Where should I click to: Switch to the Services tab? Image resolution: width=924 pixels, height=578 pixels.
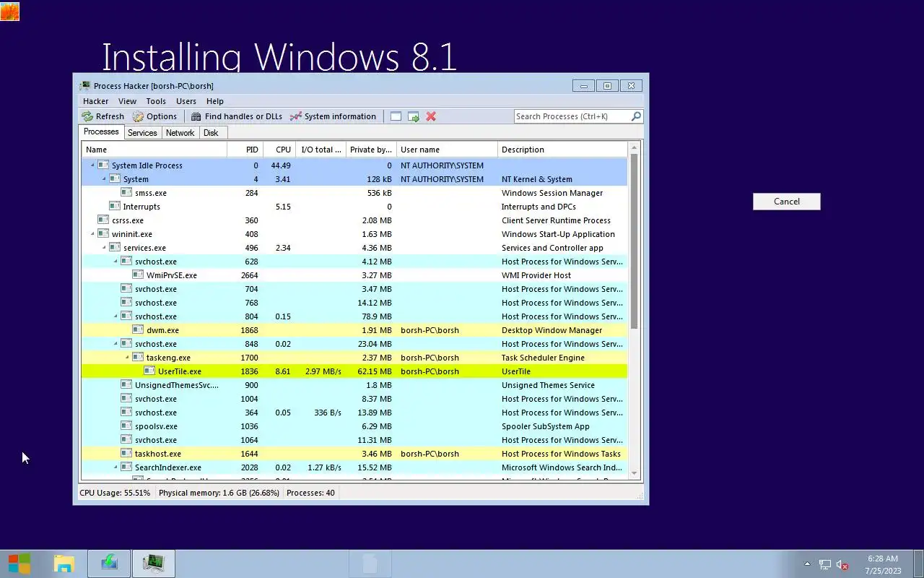click(142, 133)
